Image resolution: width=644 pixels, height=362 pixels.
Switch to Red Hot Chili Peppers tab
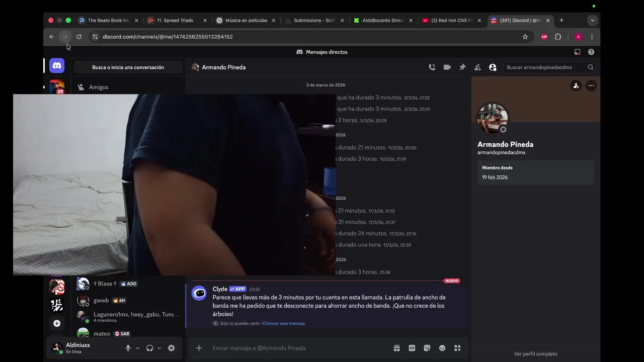(x=451, y=21)
